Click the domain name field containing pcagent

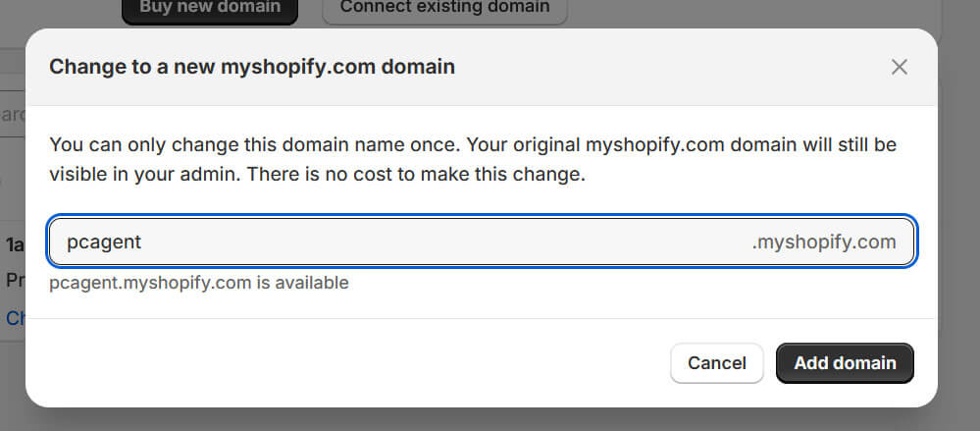pyautogui.click(x=392, y=242)
